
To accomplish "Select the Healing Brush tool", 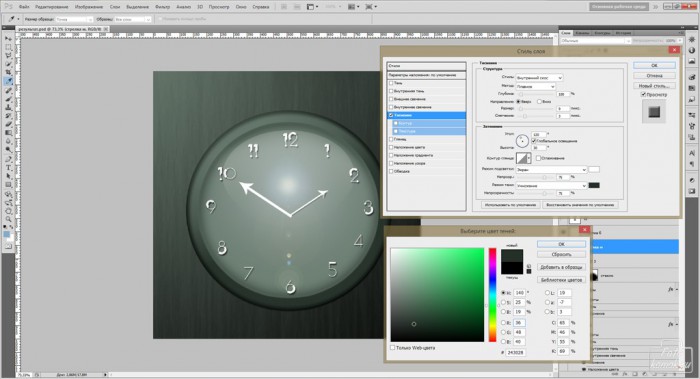I will pyautogui.click(x=8, y=90).
